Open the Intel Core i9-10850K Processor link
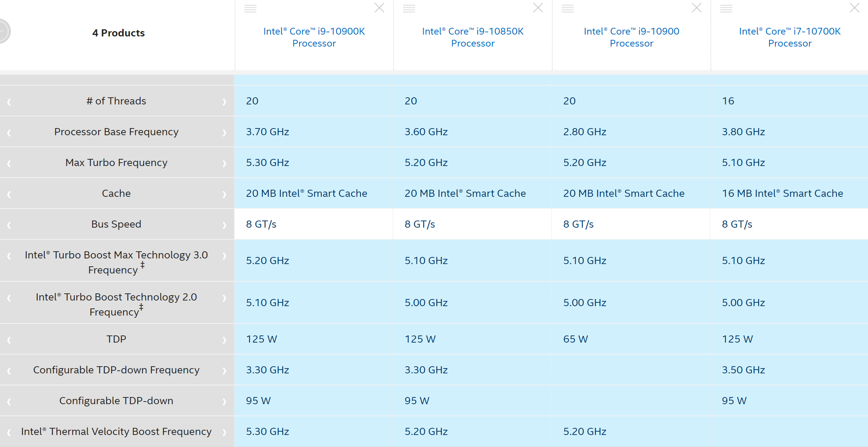Image resolution: width=868 pixels, height=447 pixels. point(473,37)
